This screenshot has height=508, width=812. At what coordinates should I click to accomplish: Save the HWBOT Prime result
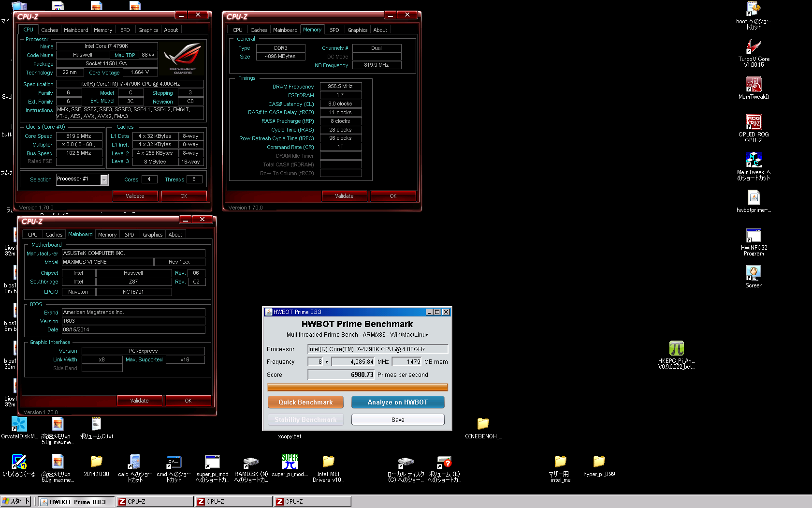pos(398,419)
